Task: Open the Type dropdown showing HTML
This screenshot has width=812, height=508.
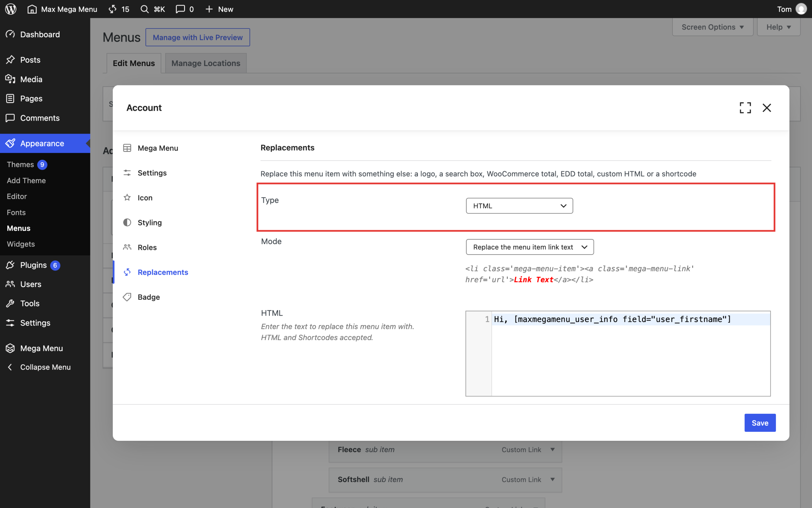Action: [520, 206]
